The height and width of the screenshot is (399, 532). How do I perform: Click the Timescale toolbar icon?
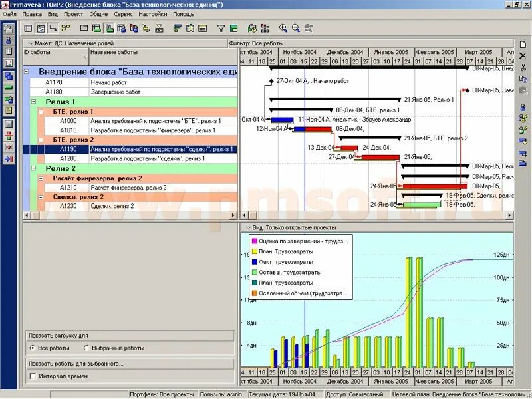point(203,29)
